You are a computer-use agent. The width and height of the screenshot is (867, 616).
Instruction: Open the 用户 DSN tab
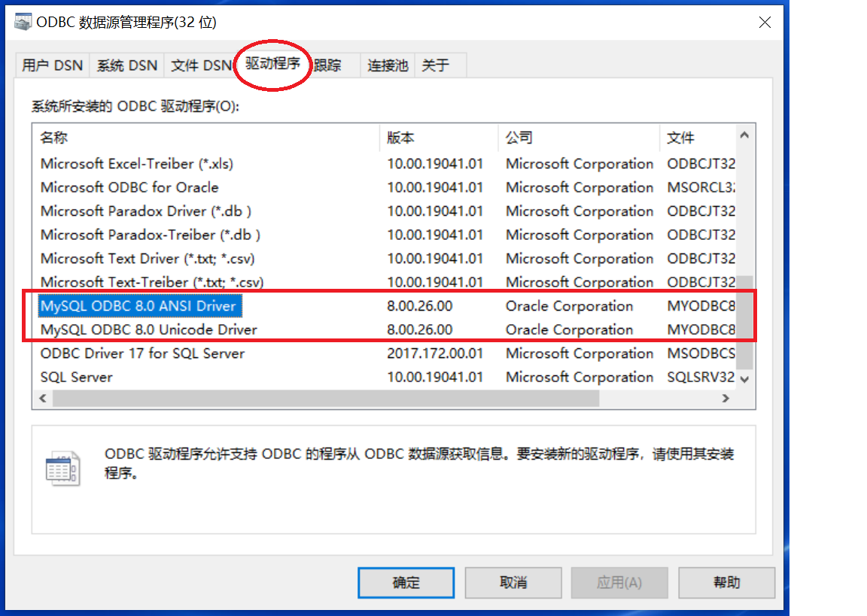[52, 65]
